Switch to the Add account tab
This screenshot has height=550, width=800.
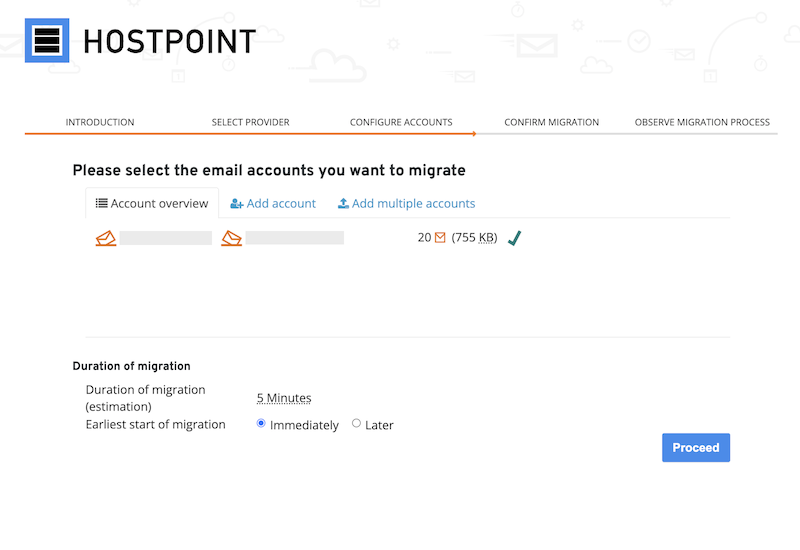point(273,204)
